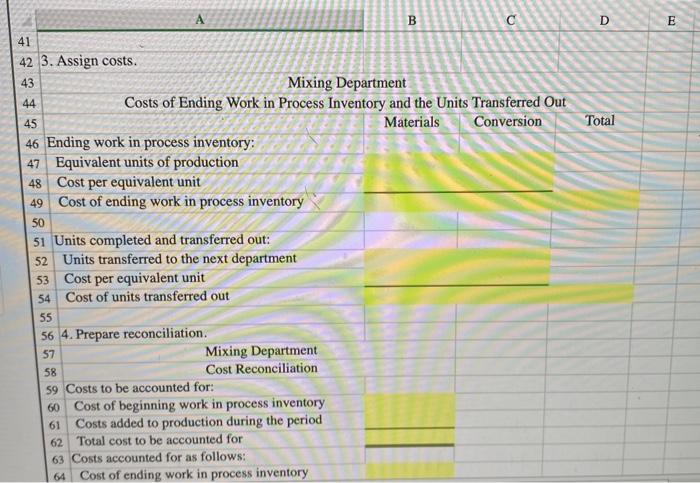Select Total cell for ending WIP cost row 49
Viewport: 700px width, 483px height.
point(596,200)
